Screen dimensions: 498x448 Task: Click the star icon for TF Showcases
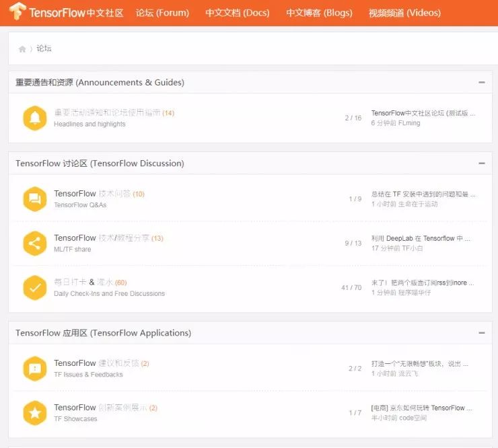35,413
